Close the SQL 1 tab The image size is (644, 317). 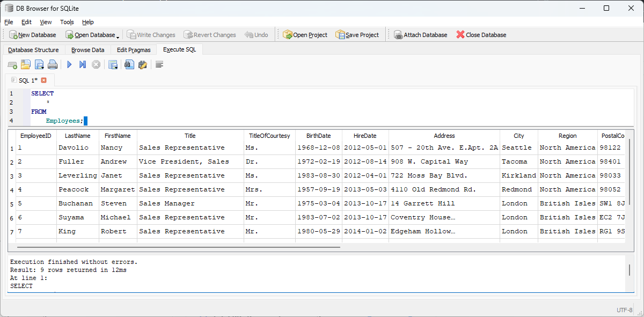[x=44, y=80]
